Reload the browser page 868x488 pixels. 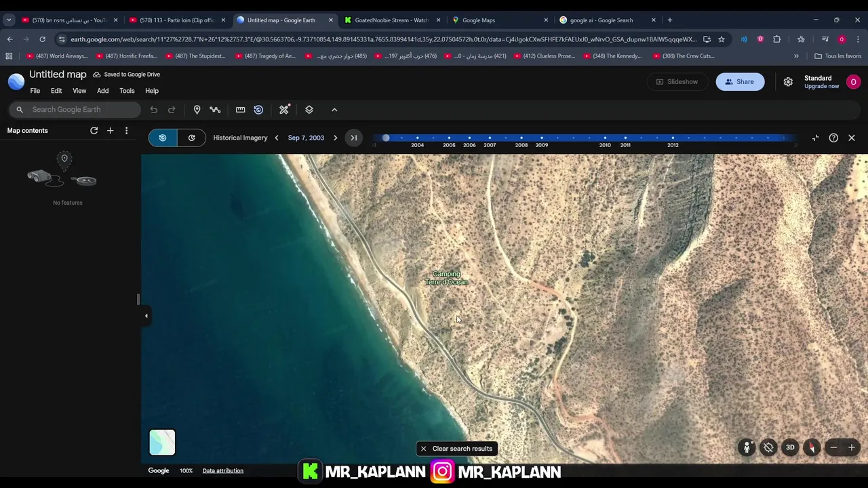[x=42, y=39]
